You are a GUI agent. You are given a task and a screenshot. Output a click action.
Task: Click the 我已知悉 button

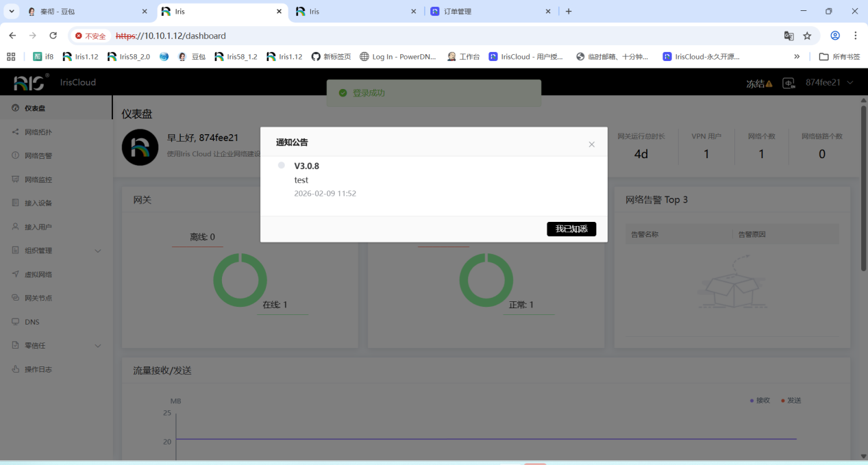(x=571, y=229)
